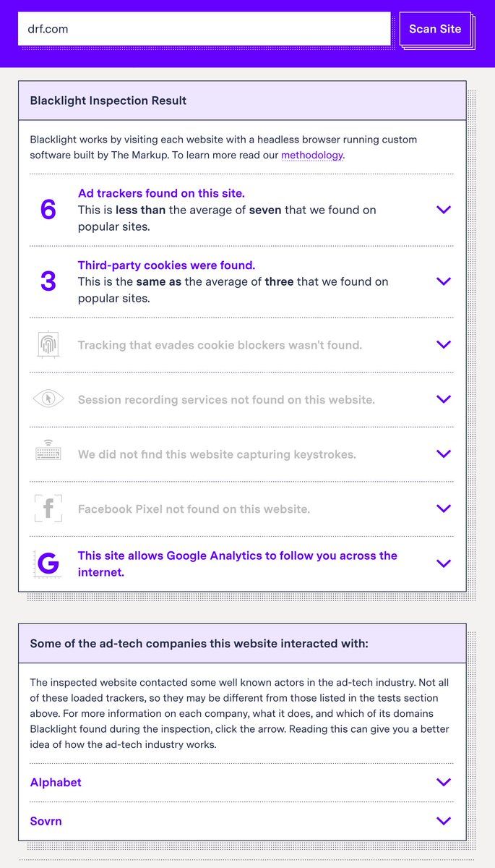The image size is (495, 868).
Task: Click the Facebook Pixel icon
Action: click(x=48, y=509)
